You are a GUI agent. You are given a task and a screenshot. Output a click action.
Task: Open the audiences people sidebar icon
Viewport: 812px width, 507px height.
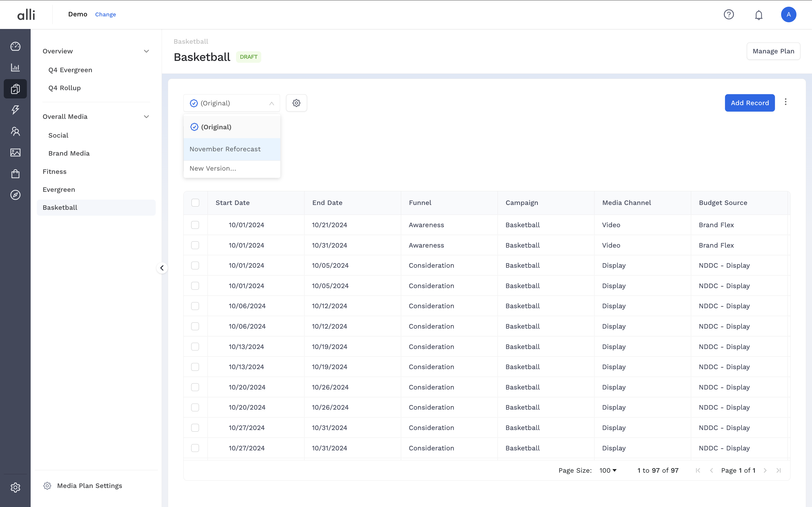(15, 131)
